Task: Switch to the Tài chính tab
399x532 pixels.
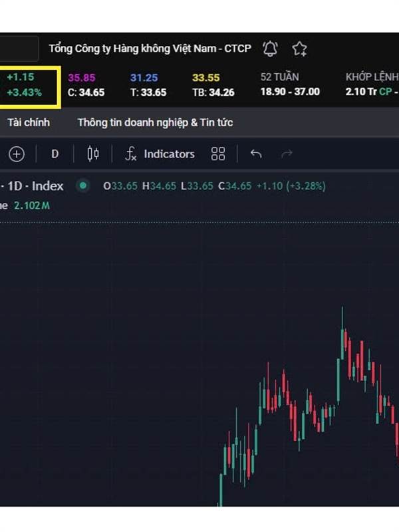Action: point(29,122)
